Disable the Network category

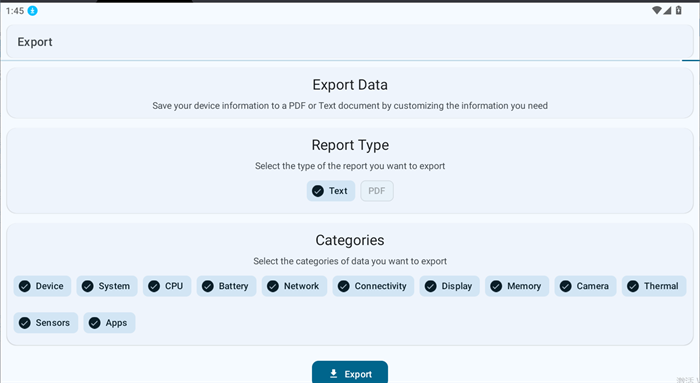coord(294,286)
